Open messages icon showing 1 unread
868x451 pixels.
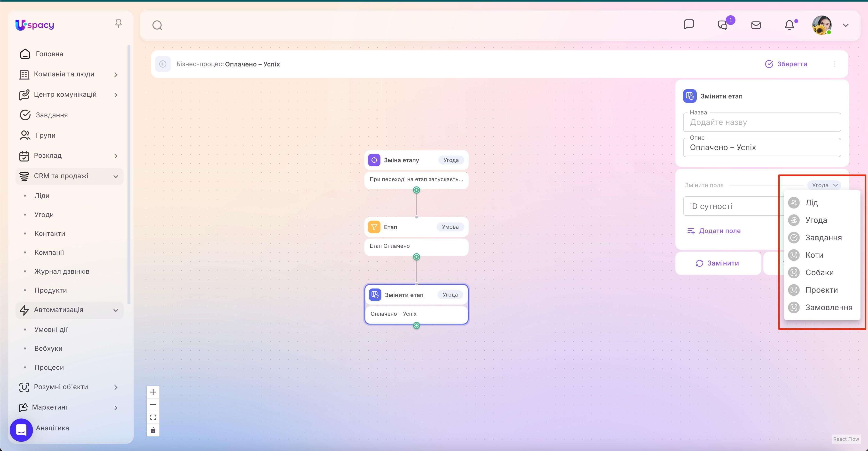click(x=722, y=25)
